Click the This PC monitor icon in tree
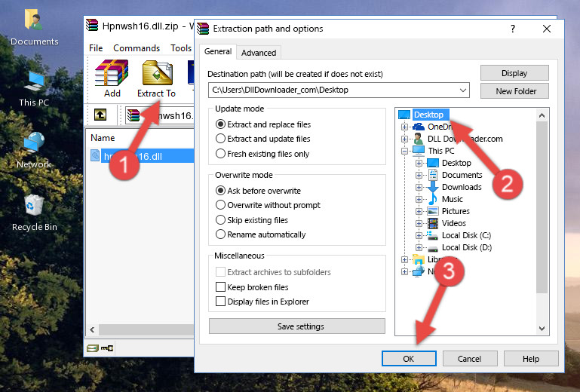 click(x=419, y=151)
